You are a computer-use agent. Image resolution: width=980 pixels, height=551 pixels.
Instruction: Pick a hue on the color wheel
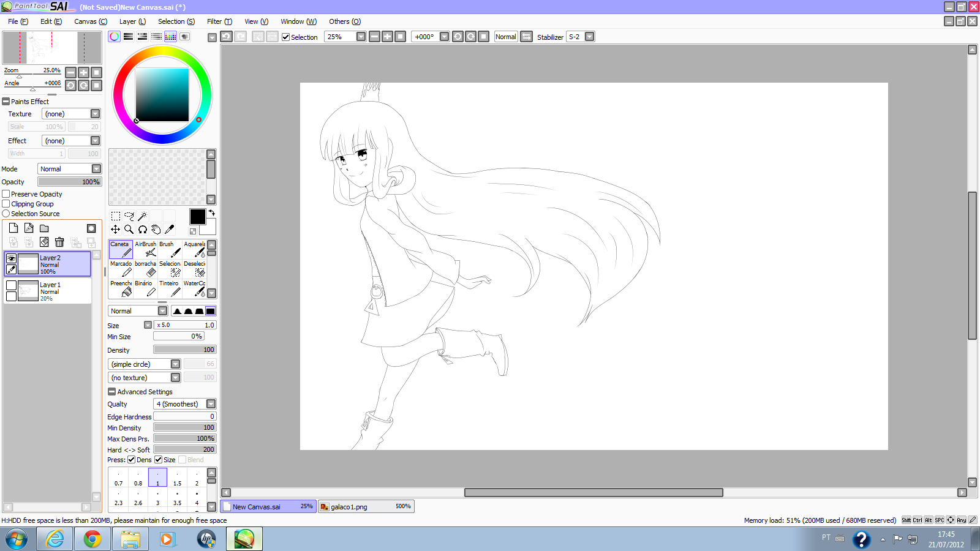(162, 52)
